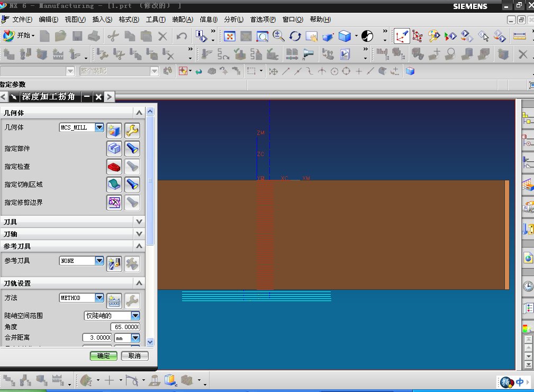534x392 pixels.
Task: Click the dialog next arrow button
Action: tap(109, 97)
